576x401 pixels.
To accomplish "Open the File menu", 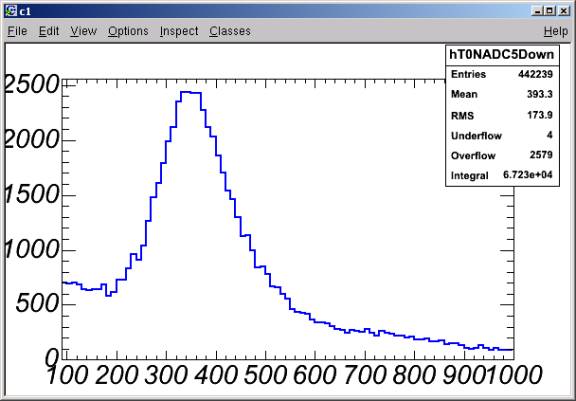I will (x=17, y=31).
